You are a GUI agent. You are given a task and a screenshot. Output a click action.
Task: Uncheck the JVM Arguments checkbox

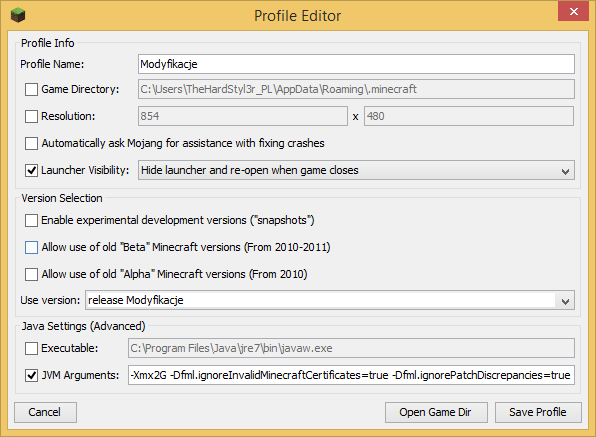[31, 375]
